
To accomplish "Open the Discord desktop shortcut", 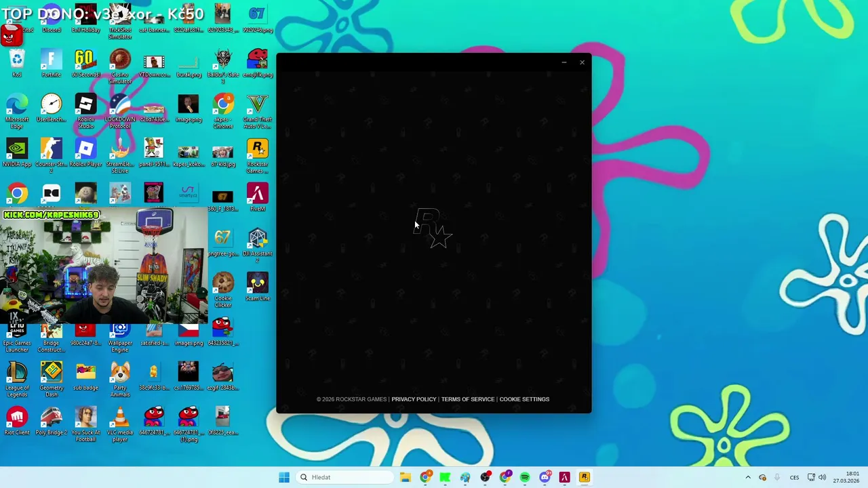I will (52, 19).
